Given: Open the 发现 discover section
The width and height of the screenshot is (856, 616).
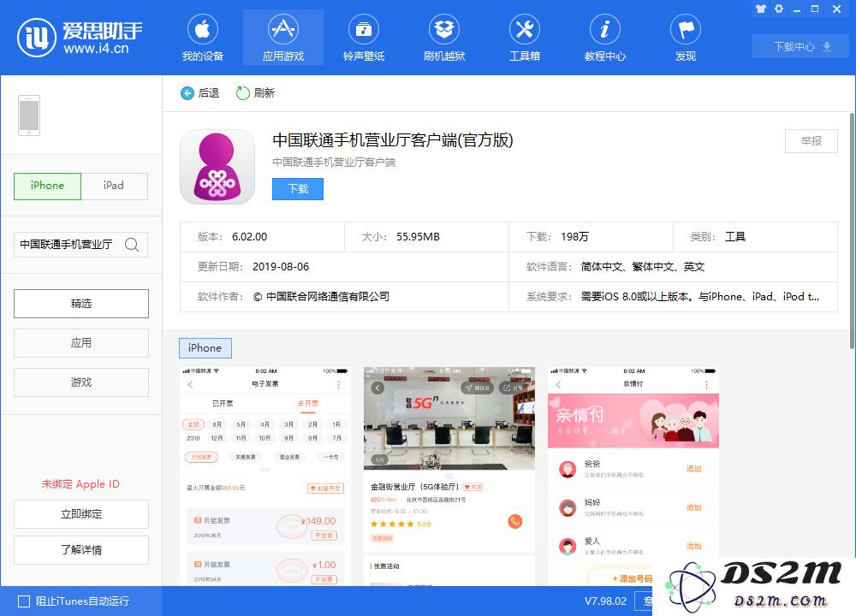Looking at the screenshot, I should coord(686,38).
